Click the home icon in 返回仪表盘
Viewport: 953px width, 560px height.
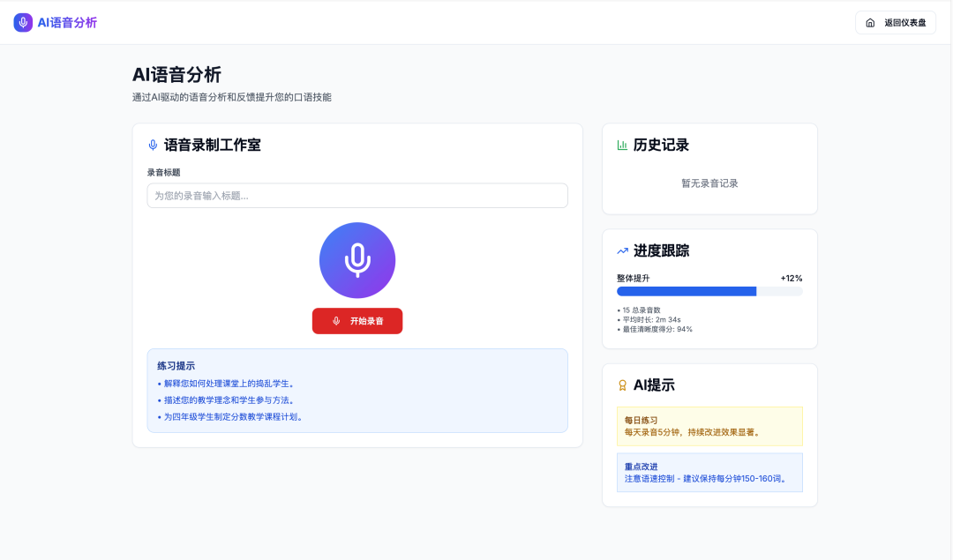(870, 23)
